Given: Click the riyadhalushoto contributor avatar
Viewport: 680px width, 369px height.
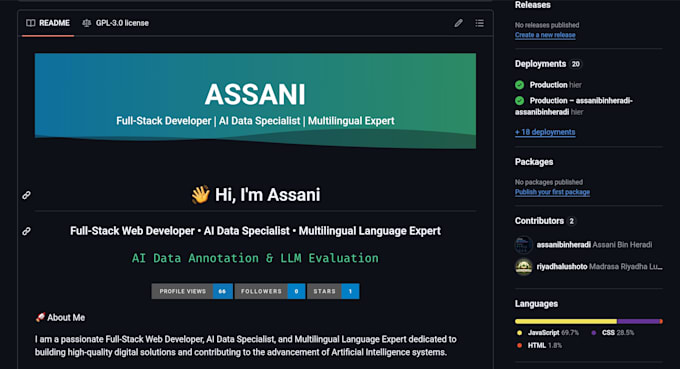Looking at the screenshot, I should pos(523,266).
